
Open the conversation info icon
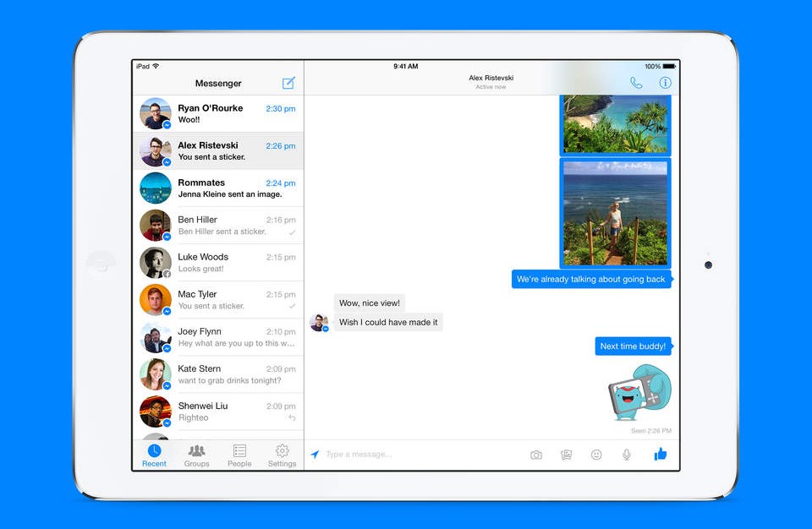tap(665, 83)
